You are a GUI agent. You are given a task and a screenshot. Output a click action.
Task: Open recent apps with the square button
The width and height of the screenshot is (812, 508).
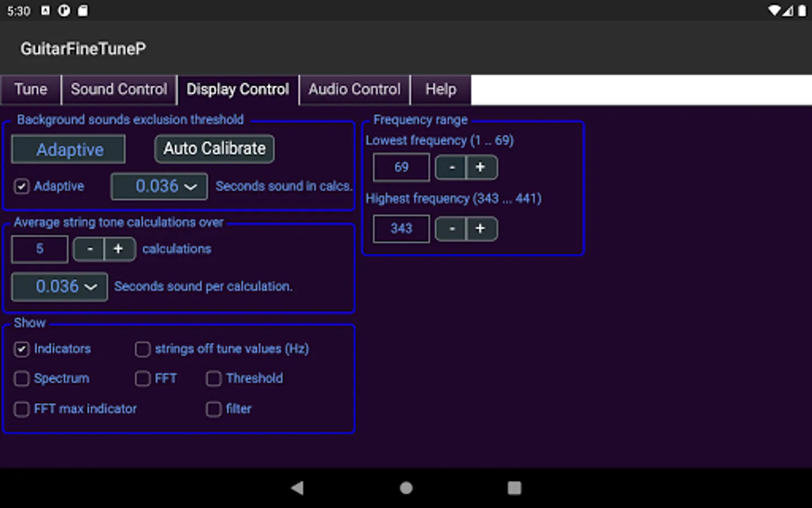click(514, 488)
